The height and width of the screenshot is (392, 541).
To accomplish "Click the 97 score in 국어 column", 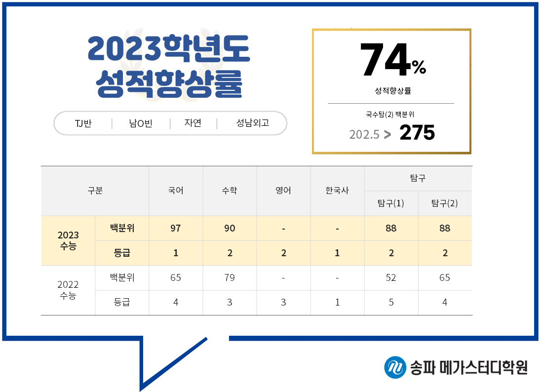I will [176, 228].
